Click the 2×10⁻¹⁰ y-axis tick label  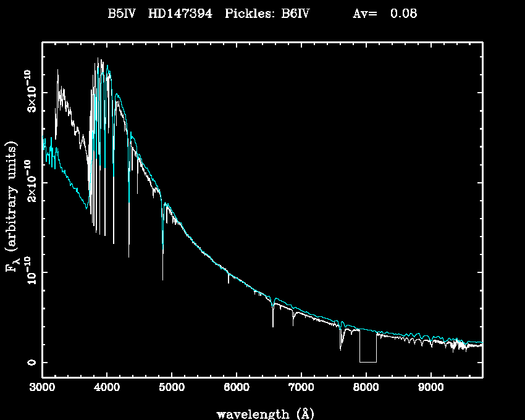[29, 183]
